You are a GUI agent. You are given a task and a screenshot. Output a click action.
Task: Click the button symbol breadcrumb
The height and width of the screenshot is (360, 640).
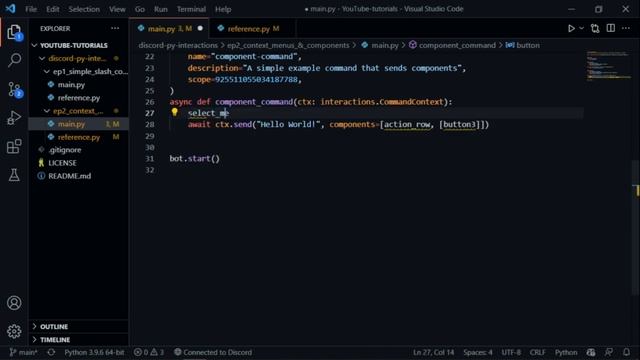[523, 45]
